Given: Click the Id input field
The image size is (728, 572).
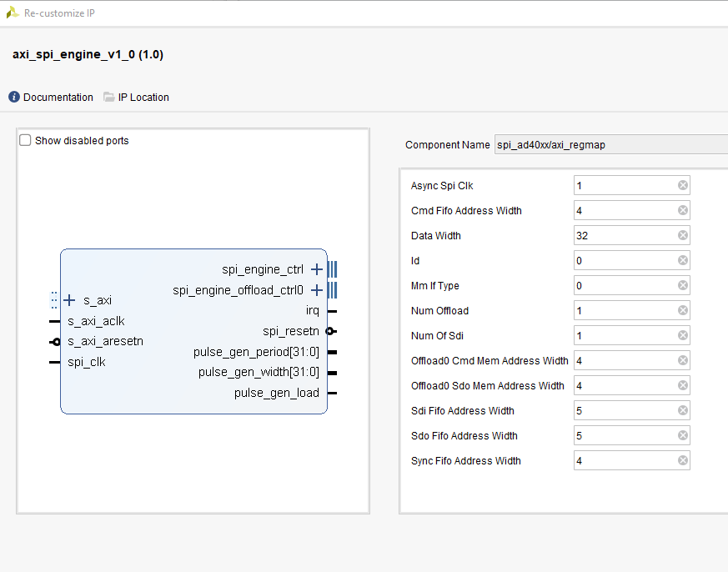Looking at the screenshot, I should tap(624, 261).
